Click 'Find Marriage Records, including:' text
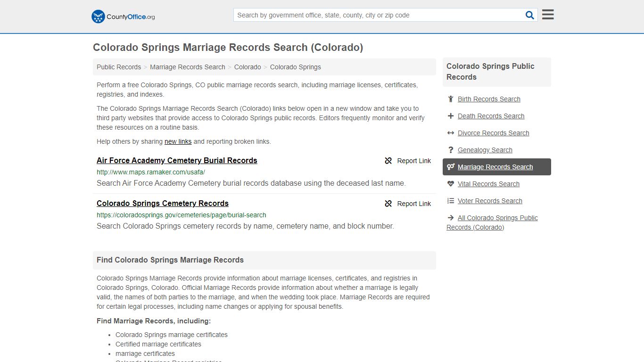Image resolution: width=644 pixels, height=362 pixels. tap(154, 321)
